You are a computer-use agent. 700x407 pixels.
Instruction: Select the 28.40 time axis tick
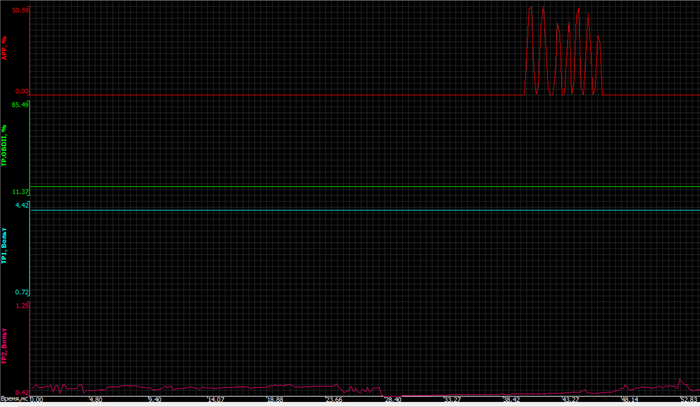[392, 401]
